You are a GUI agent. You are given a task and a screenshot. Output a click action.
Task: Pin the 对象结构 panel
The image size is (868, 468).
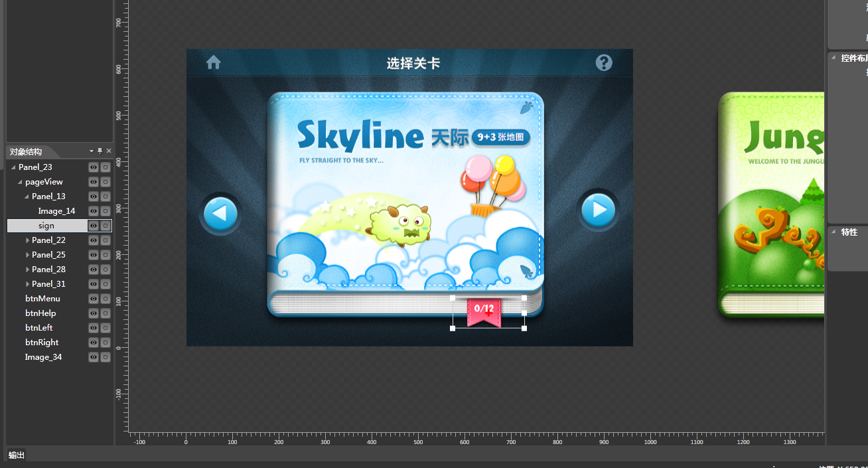coord(100,151)
